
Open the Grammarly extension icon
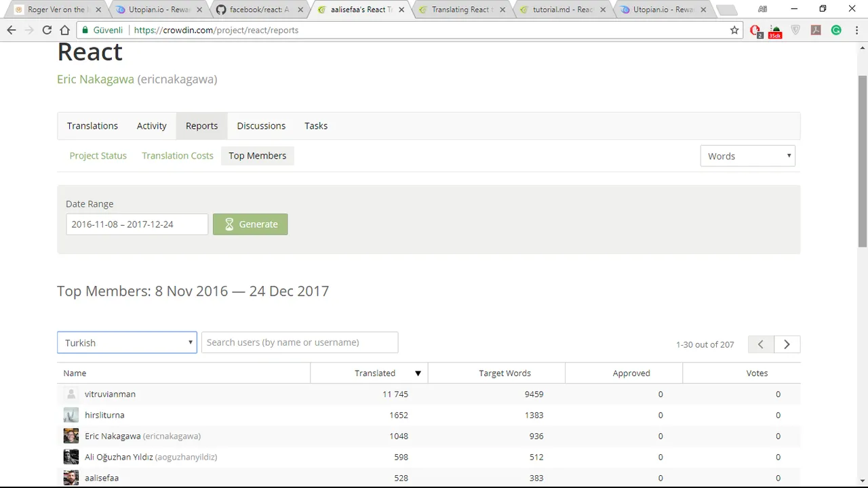click(837, 30)
